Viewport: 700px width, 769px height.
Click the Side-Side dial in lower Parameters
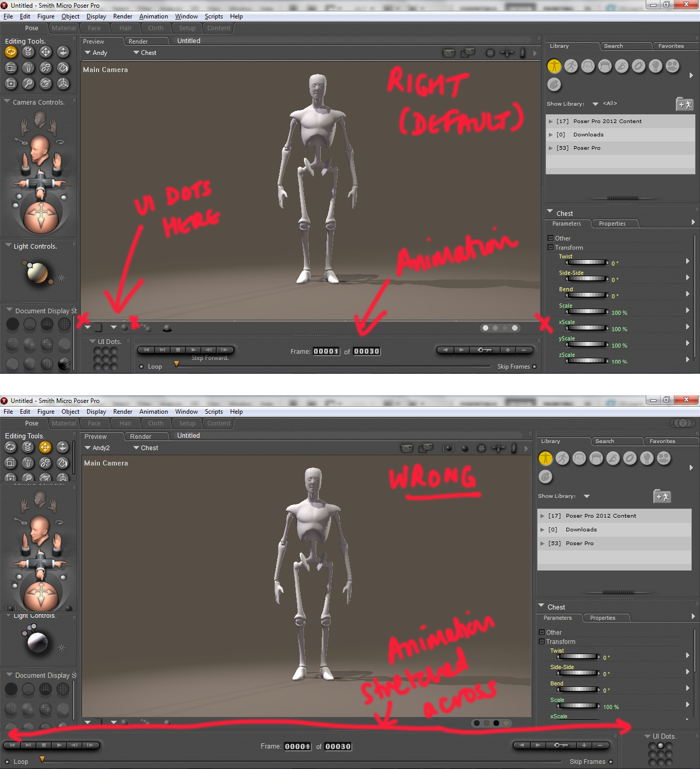(x=579, y=673)
